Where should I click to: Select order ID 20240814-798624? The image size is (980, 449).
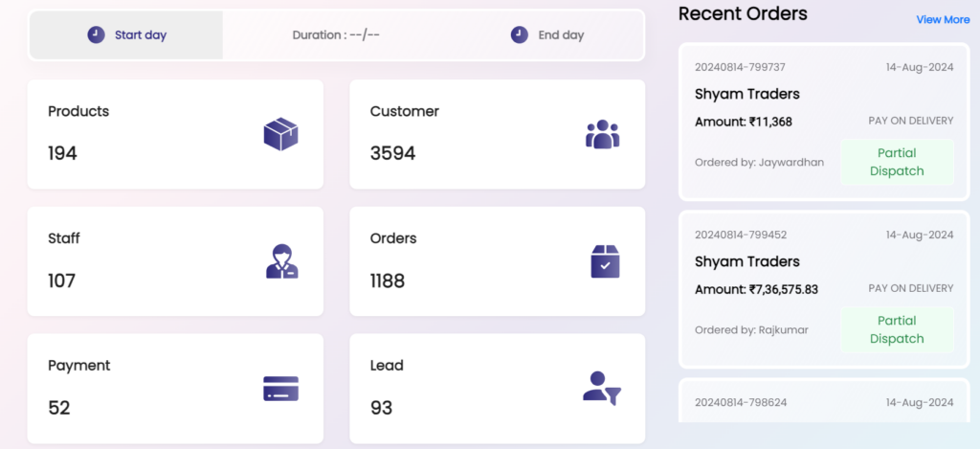click(741, 402)
